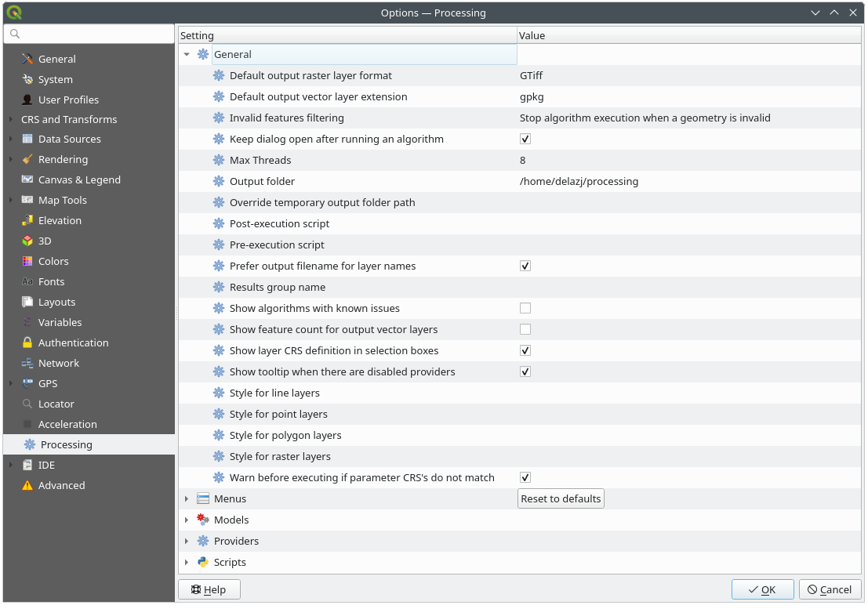The width and height of the screenshot is (868, 616).
Task: Uncheck Keep dialog open after running algorithm
Action: pos(525,139)
